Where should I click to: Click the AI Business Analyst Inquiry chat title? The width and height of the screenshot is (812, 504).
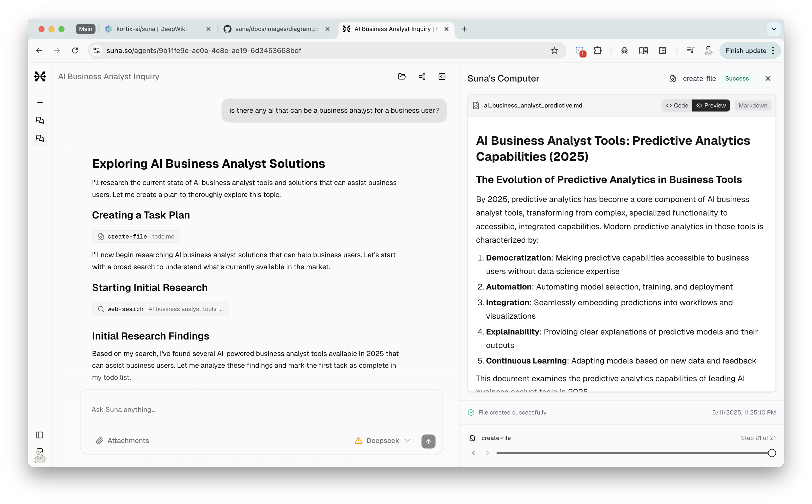click(109, 77)
